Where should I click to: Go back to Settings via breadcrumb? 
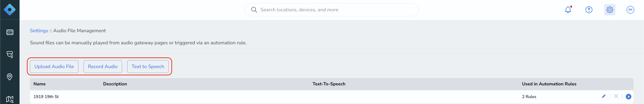tap(39, 31)
